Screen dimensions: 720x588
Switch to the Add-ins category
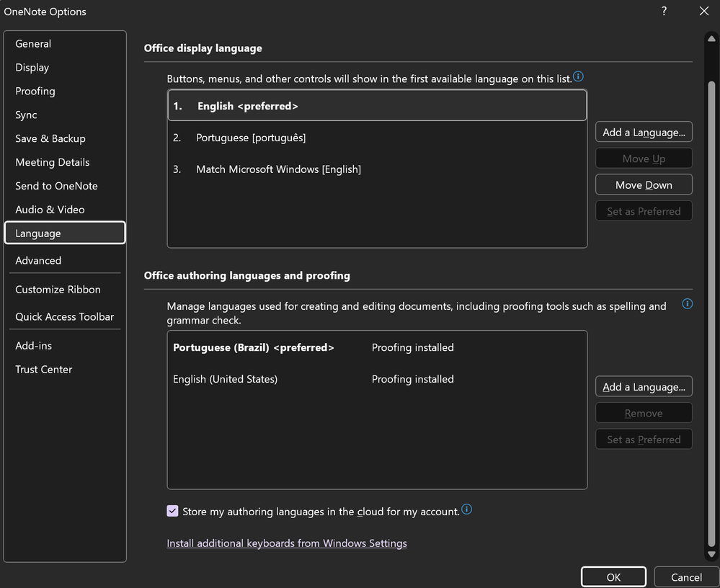coord(65,346)
